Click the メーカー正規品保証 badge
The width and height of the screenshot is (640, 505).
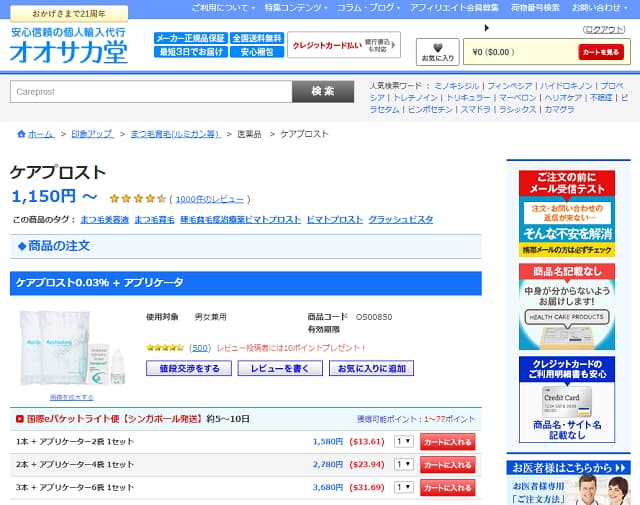coord(191,38)
